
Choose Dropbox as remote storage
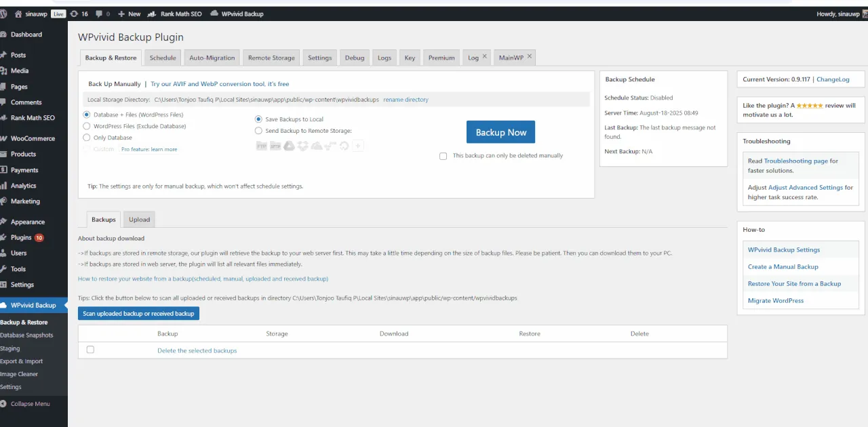302,146
